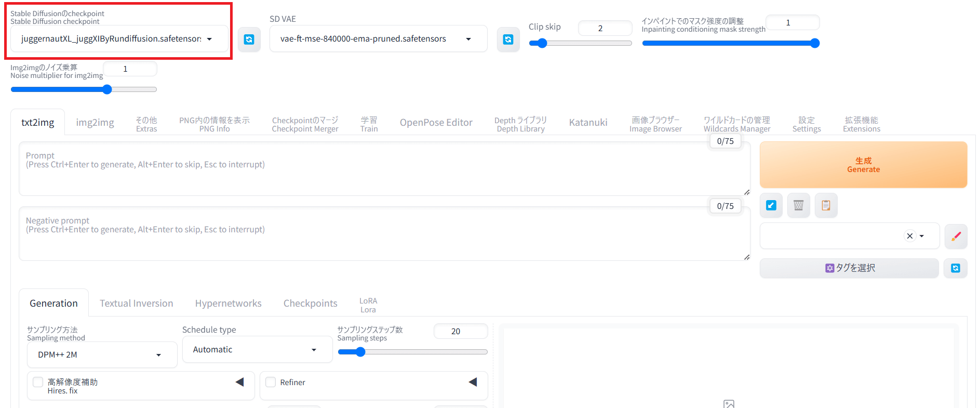
Task: Clear the styles selection with X icon
Action: [909, 236]
